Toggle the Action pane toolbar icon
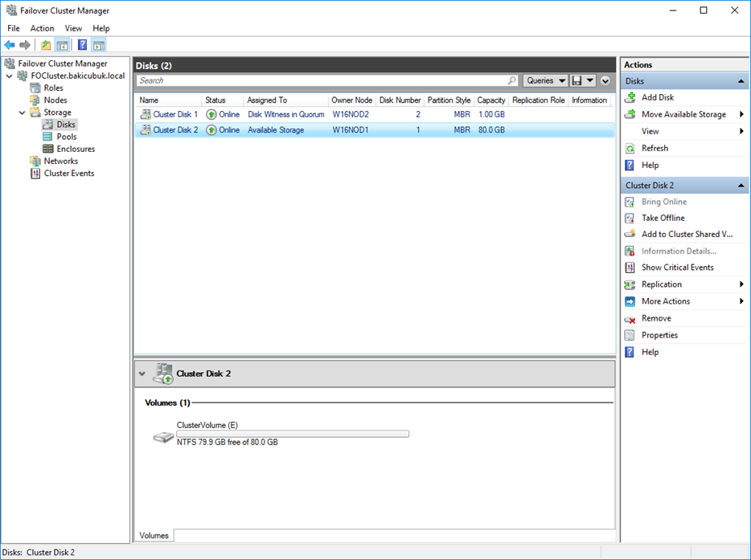Image resolution: width=751 pixels, height=560 pixels. pos(99,45)
